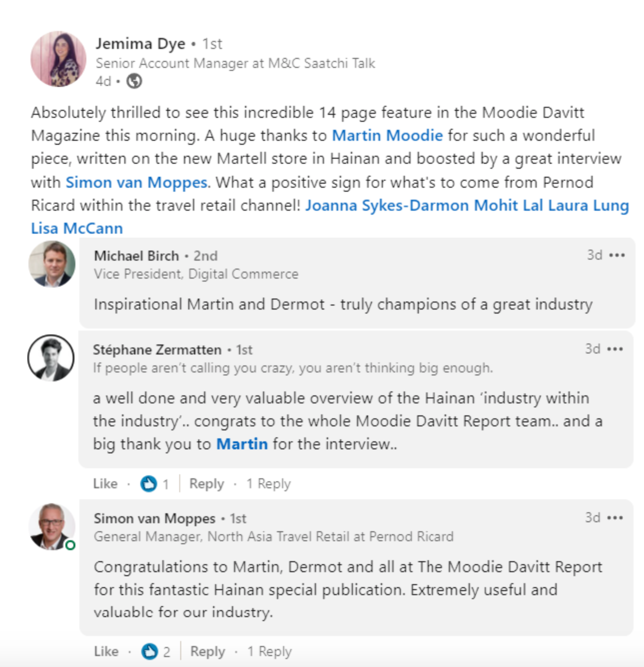The height and width of the screenshot is (667, 644).
Task: Open three-dot menu on Stéphane Zermatten's comment
Action: pos(615,349)
